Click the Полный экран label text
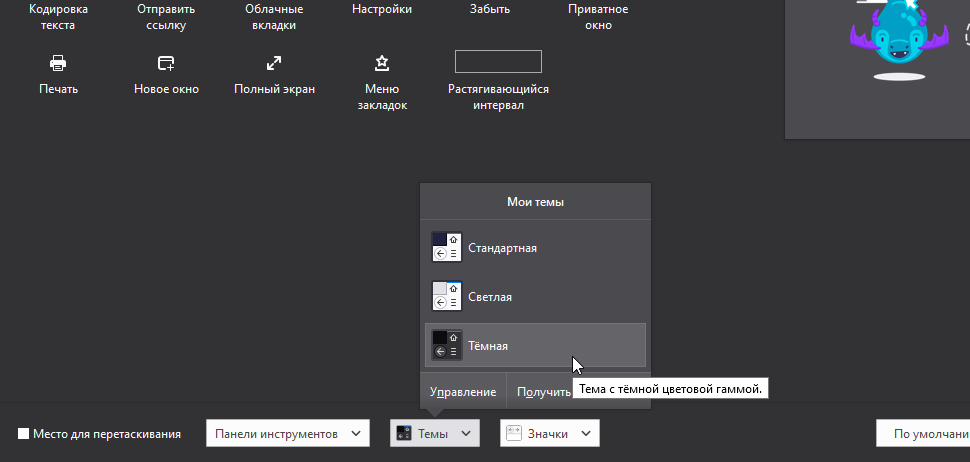 point(274,89)
